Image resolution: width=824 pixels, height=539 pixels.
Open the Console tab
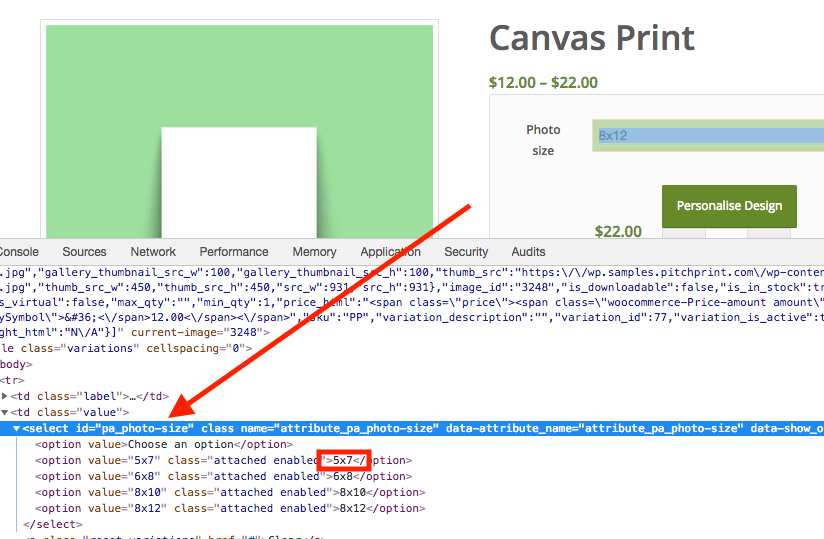(19, 252)
